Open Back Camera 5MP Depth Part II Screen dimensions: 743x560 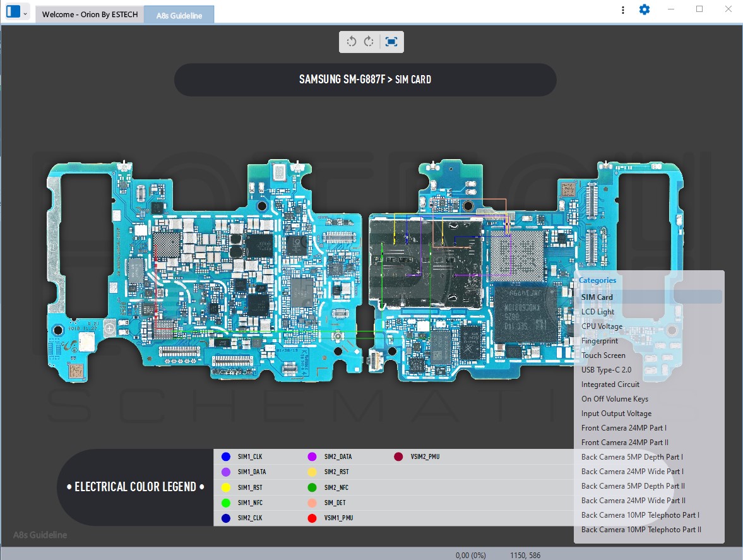pyautogui.click(x=633, y=486)
